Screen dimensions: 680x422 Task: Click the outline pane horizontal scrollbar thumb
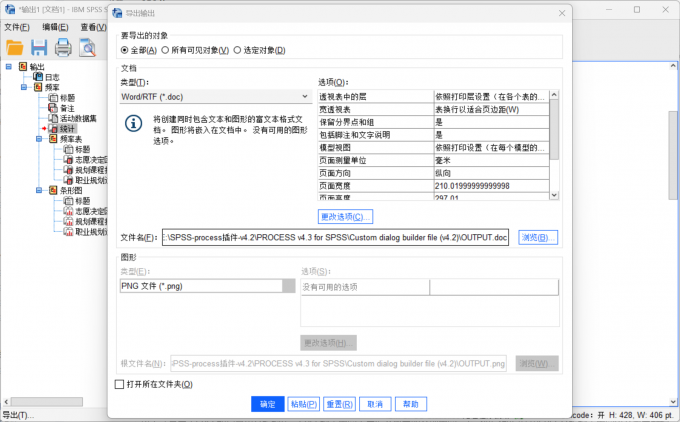pyautogui.click(x=46, y=402)
